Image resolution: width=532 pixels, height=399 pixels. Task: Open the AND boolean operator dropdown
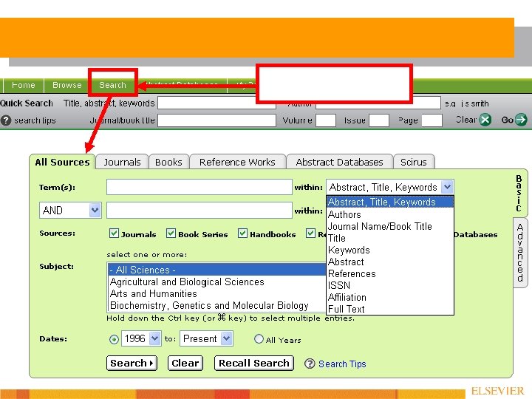click(x=95, y=210)
